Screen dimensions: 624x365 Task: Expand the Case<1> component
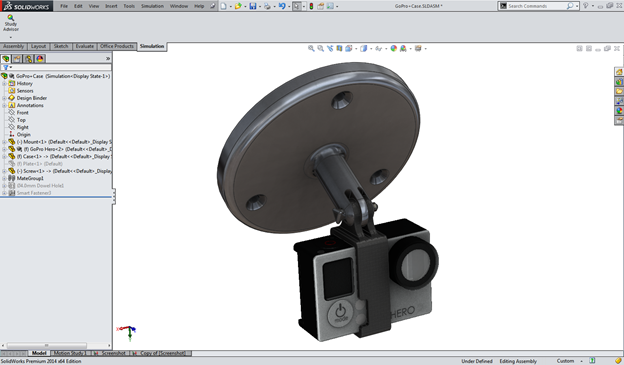pyautogui.click(x=4, y=156)
